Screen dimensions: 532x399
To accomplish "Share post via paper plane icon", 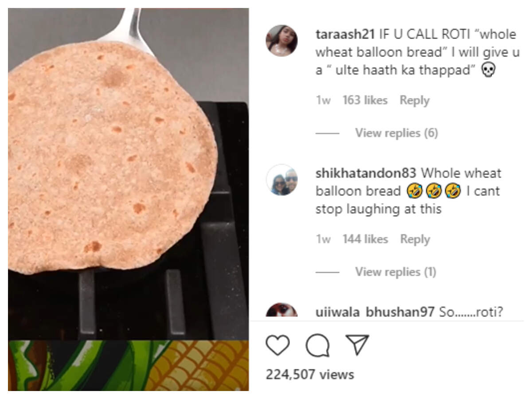I will tap(357, 345).
